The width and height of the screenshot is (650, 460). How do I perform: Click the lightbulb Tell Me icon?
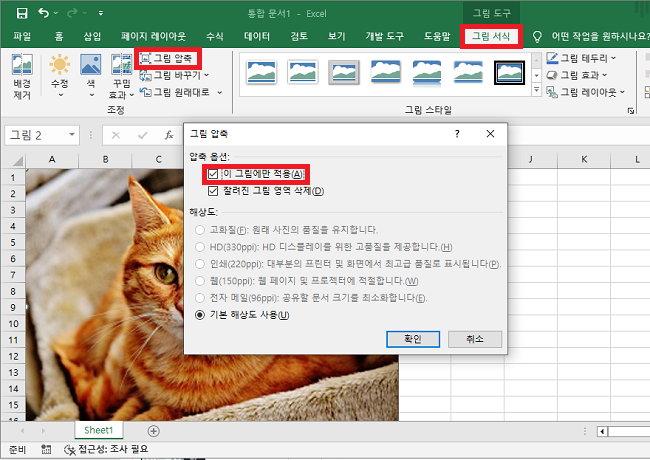click(x=537, y=36)
